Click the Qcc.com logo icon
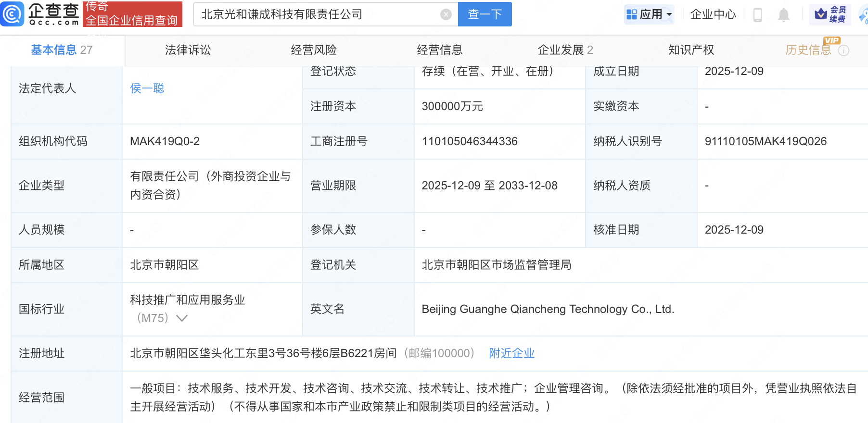This screenshot has width=868, height=423. pos(12,14)
